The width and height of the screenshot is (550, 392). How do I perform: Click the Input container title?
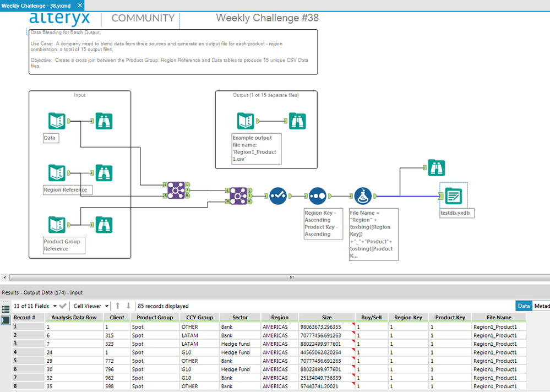80,95
